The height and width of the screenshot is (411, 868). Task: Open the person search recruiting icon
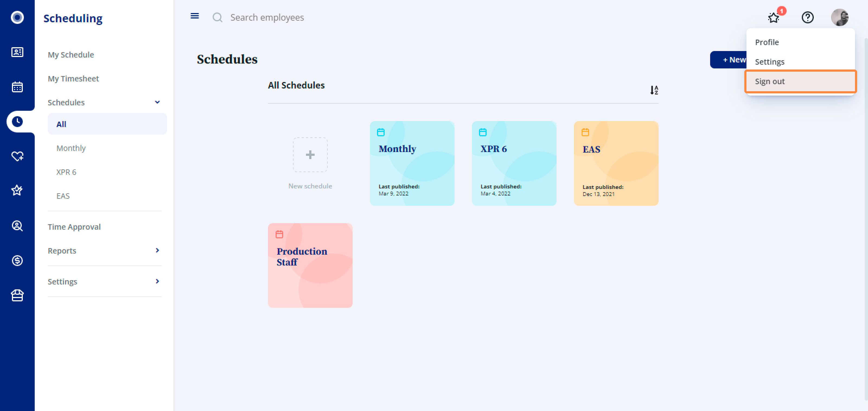(17, 226)
